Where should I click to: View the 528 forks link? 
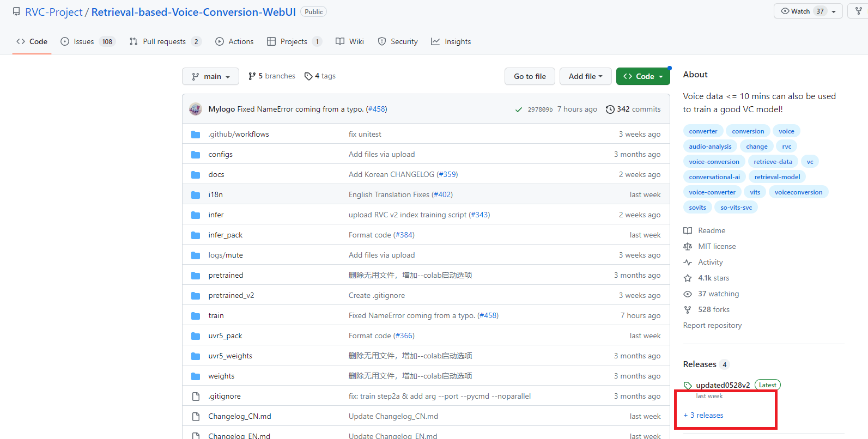coord(707,309)
